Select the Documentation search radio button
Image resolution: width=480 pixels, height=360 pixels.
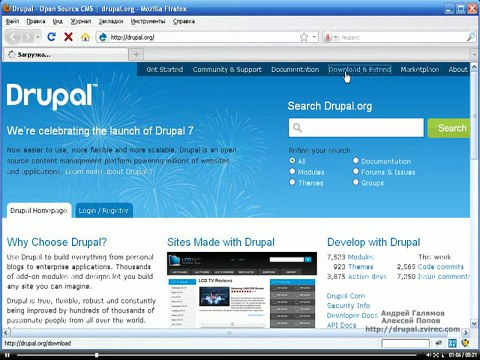click(356, 161)
